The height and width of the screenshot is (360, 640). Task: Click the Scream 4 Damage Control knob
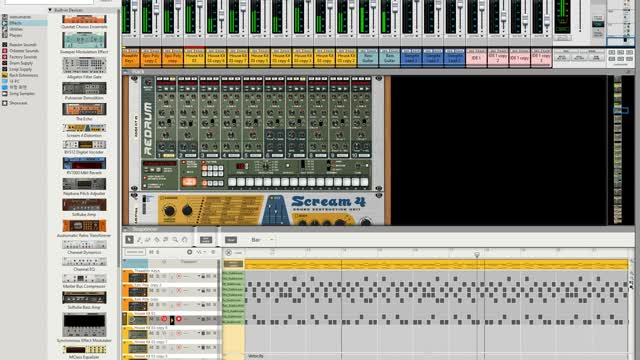[169, 211]
